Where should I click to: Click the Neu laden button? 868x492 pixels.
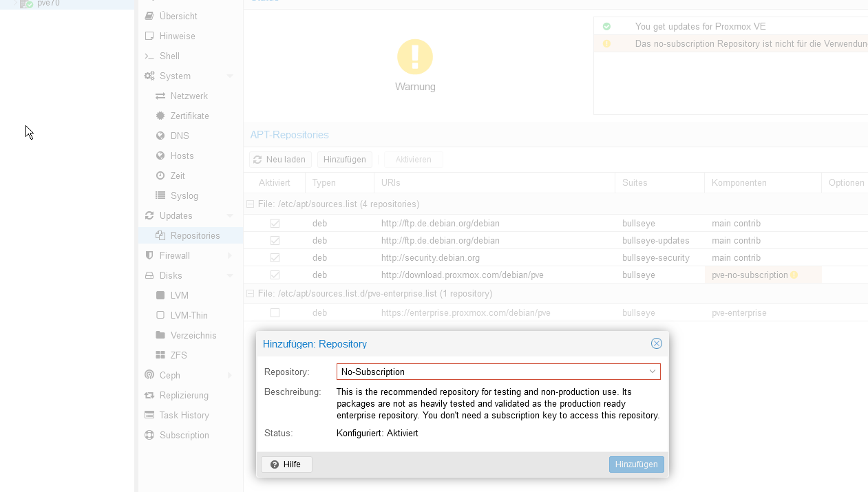(x=280, y=160)
